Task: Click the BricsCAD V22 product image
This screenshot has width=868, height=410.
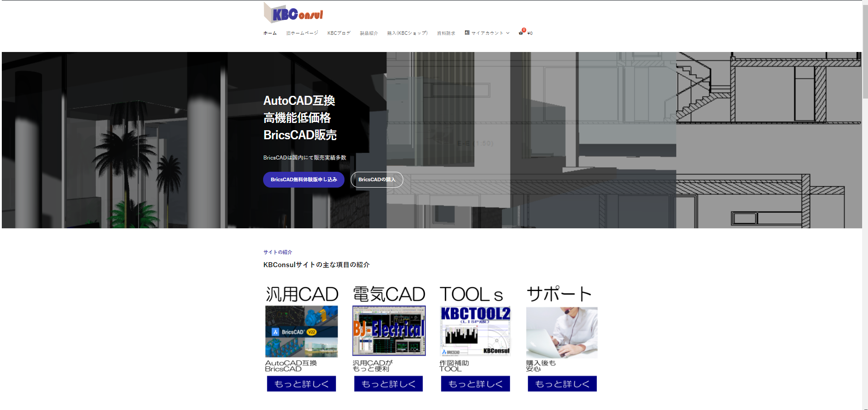Action: 302,331
